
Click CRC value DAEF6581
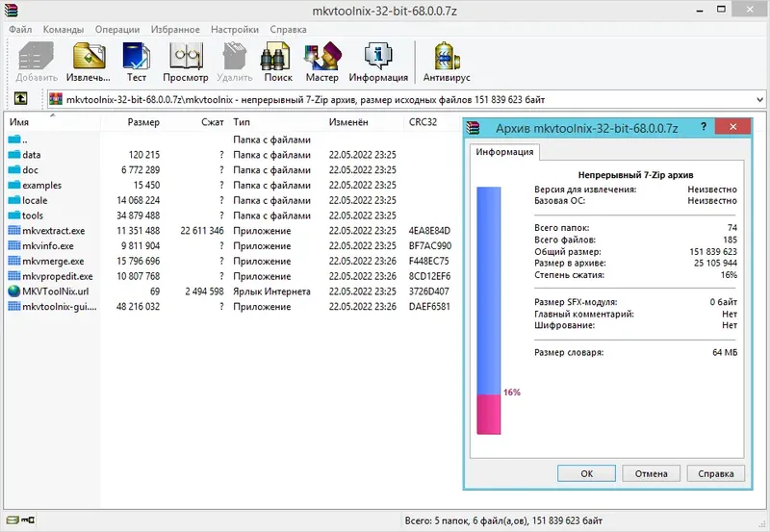pyautogui.click(x=429, y=307)
